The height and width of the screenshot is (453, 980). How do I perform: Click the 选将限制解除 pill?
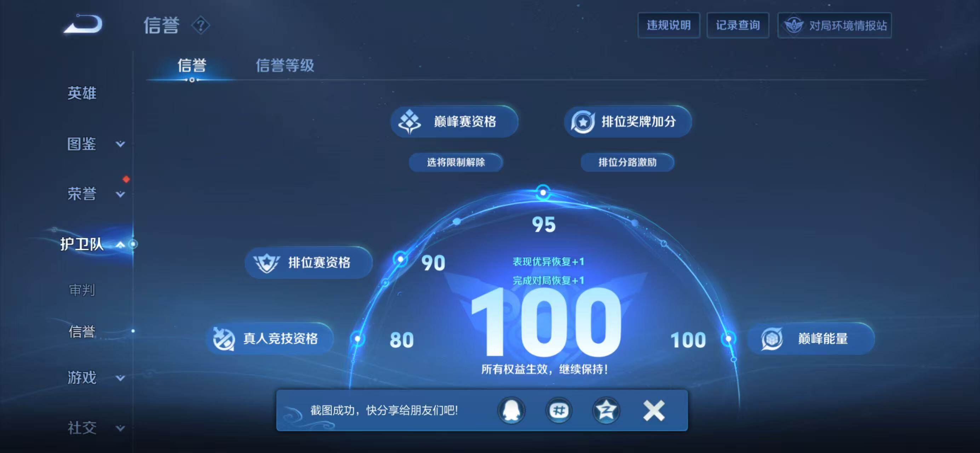pyautogui.click(x=456, y=162)
